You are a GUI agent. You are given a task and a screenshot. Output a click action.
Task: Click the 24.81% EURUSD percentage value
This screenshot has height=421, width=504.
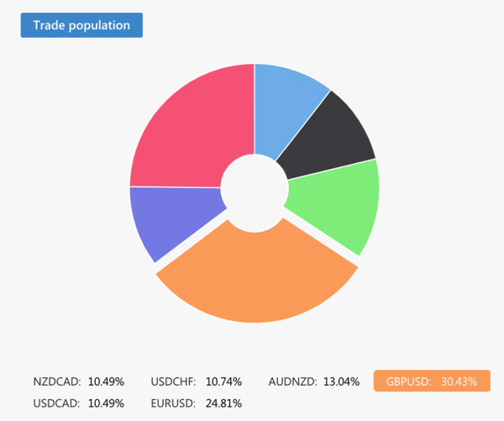click(x=223, y=402)
